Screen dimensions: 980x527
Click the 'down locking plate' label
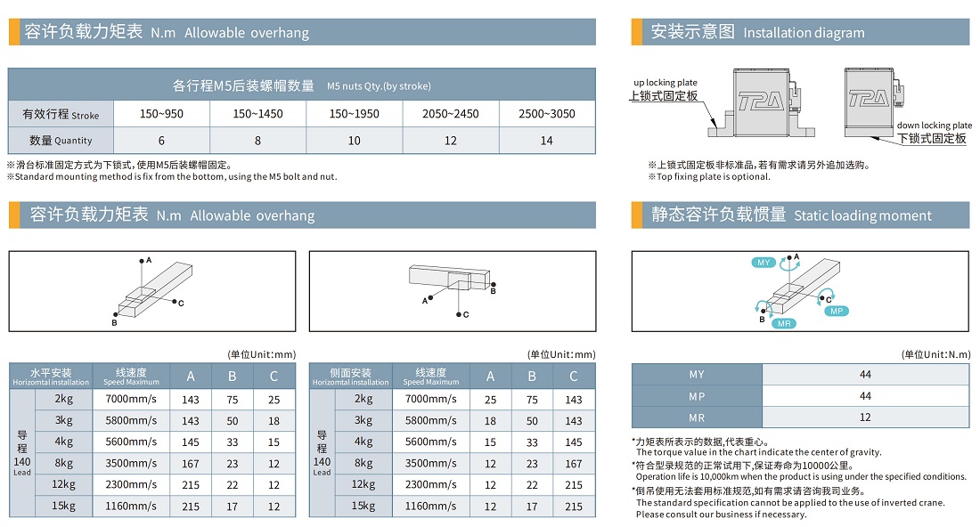pos(934,126)
